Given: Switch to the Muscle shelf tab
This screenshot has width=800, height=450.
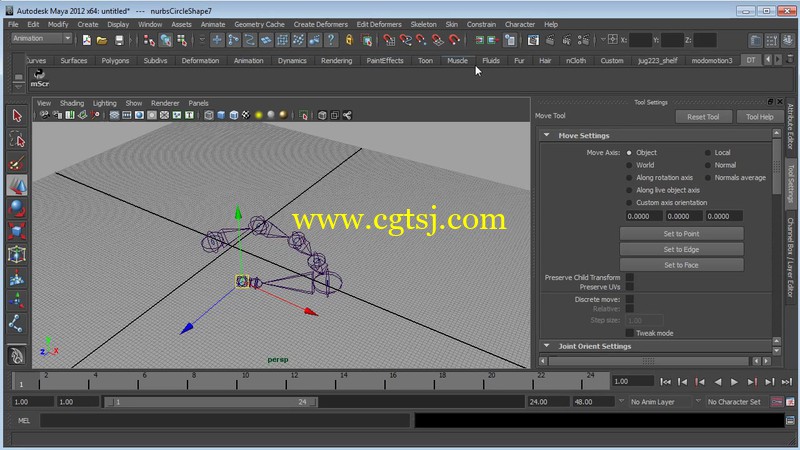Looking at the screenshot, I should coord(457,61).
